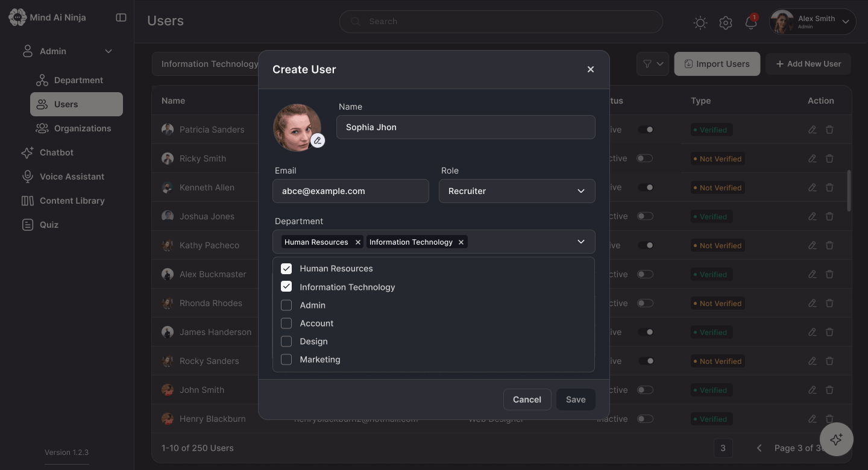868x470 pixels.
Task: Open the AI sparkle floating button
Action: (836, 439)
